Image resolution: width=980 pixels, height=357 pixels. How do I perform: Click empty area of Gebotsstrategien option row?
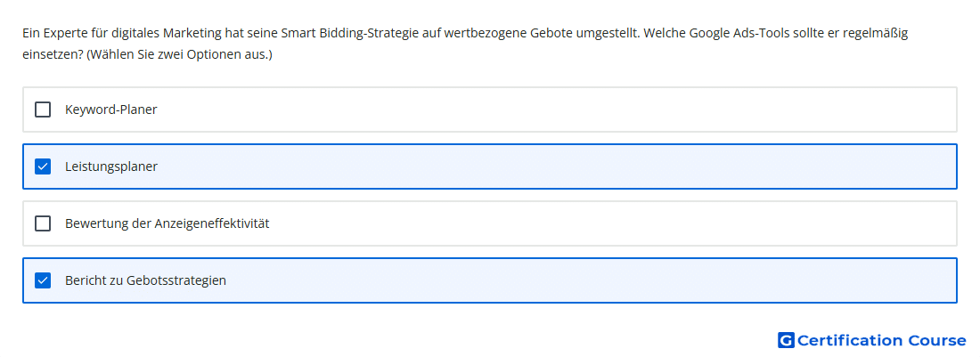591,280
